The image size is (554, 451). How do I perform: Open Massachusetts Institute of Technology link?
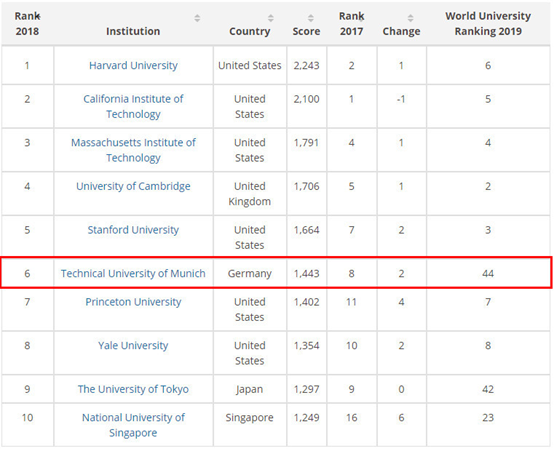pos(133,150)
